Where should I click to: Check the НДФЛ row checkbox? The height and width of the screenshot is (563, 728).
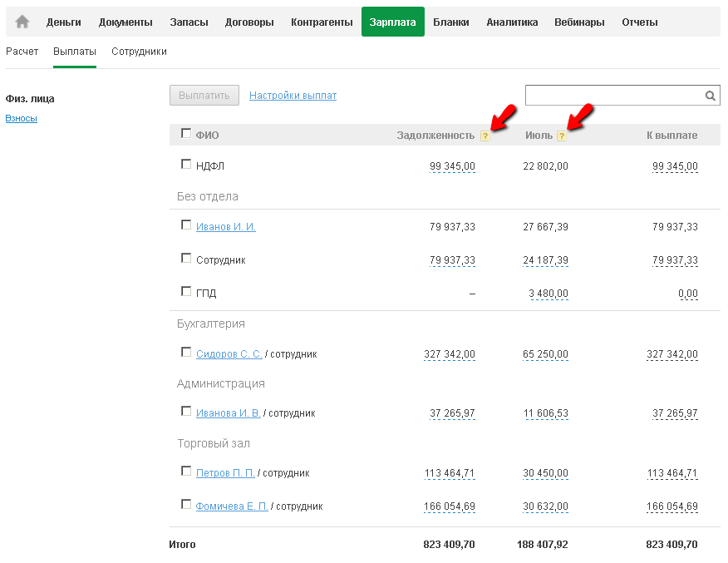pos(186,165)
